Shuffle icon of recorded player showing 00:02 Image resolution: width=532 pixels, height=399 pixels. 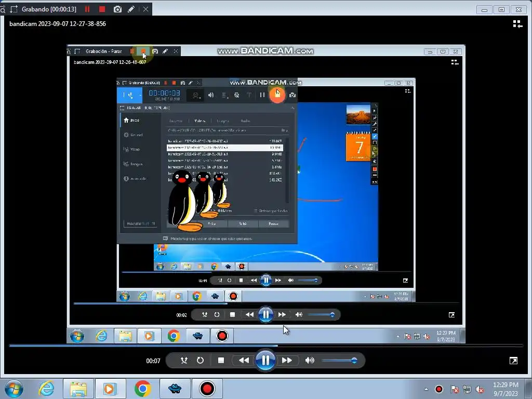coord(204,315)
